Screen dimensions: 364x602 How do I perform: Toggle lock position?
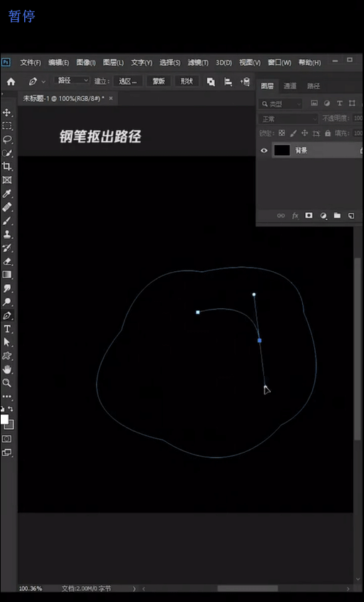[304, 133]
